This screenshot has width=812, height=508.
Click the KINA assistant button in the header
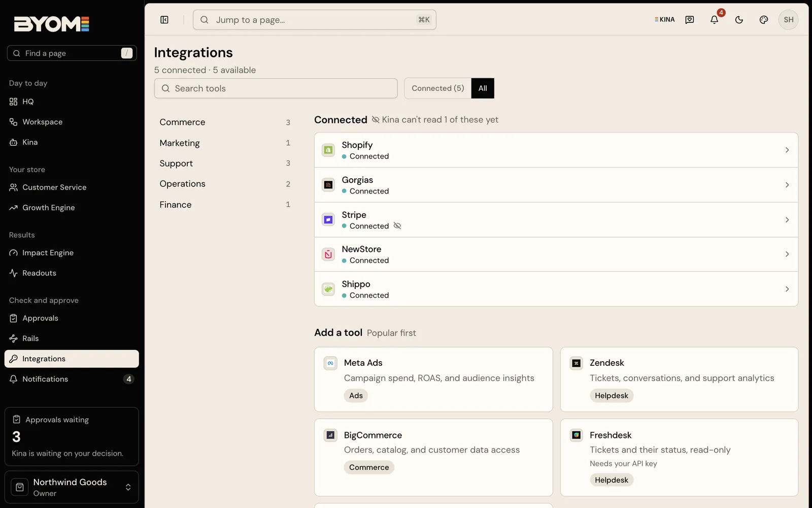(x=664, y=20)
